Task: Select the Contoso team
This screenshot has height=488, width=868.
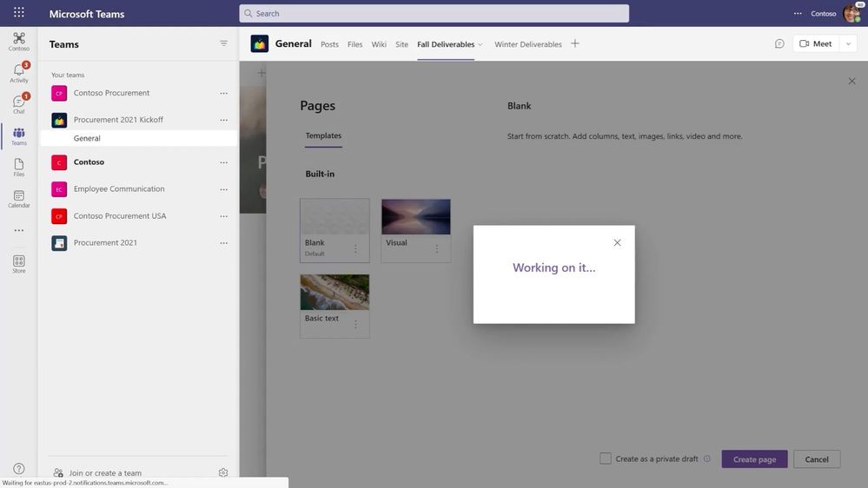Action: click(89, 162)
